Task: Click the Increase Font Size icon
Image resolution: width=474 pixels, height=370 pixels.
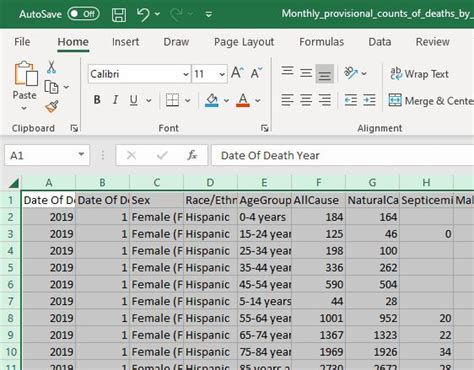Action: coord(237,73)
